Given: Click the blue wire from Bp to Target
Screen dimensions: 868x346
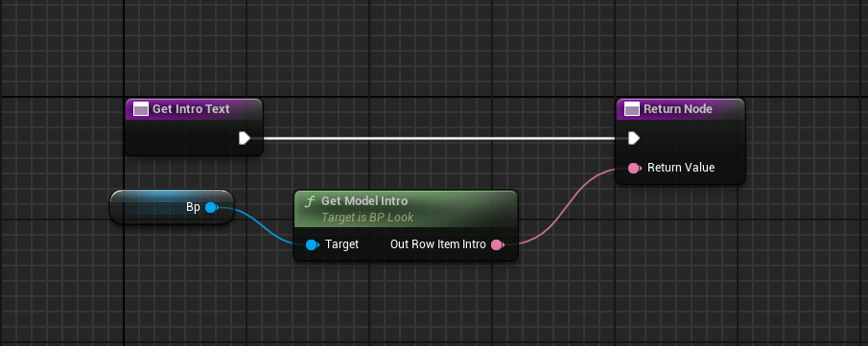Looking at the screenshot, I should point(260,227).
